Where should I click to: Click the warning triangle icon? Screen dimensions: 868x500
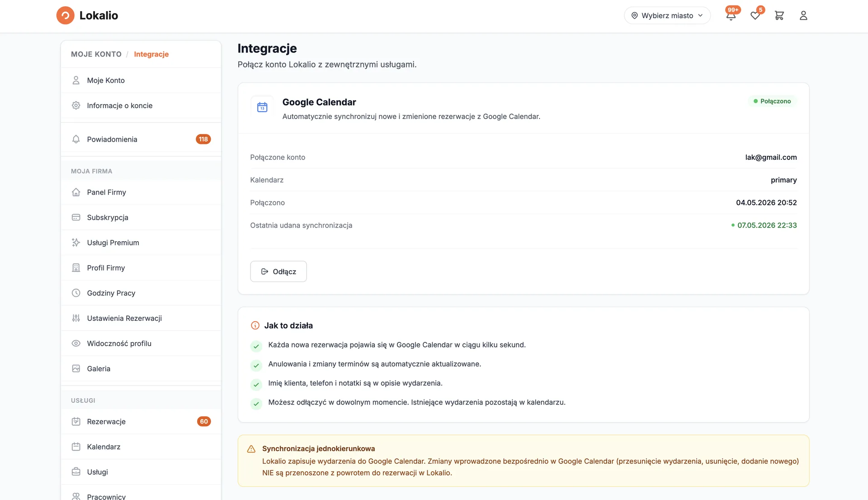(251, 449)
